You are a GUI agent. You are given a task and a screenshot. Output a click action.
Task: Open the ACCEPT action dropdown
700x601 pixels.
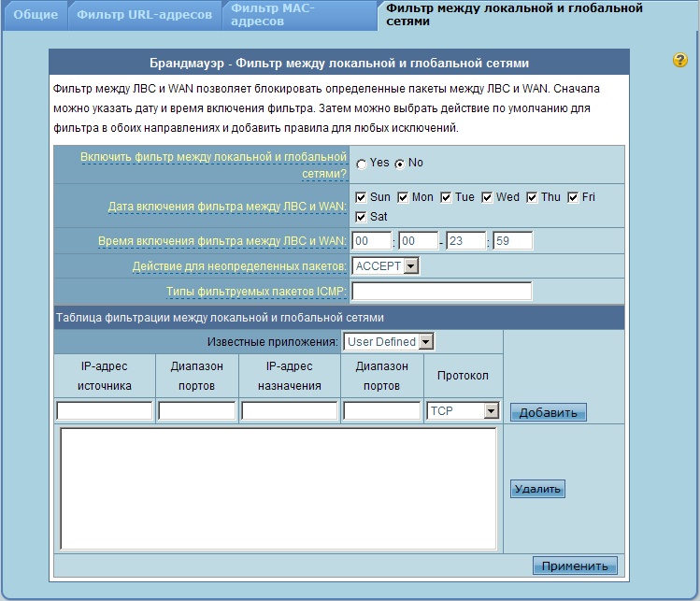pos(386,266)
